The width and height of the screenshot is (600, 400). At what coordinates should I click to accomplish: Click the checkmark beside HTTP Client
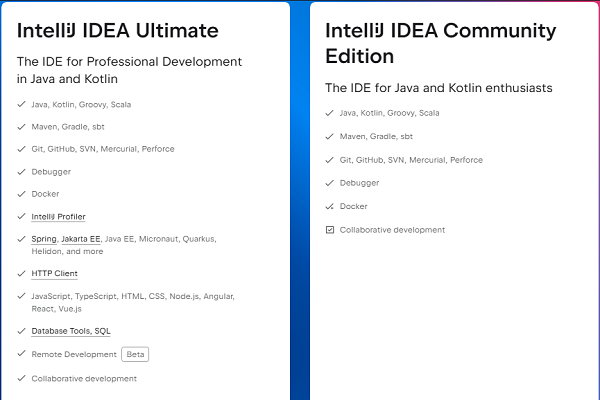coord(21,273)
